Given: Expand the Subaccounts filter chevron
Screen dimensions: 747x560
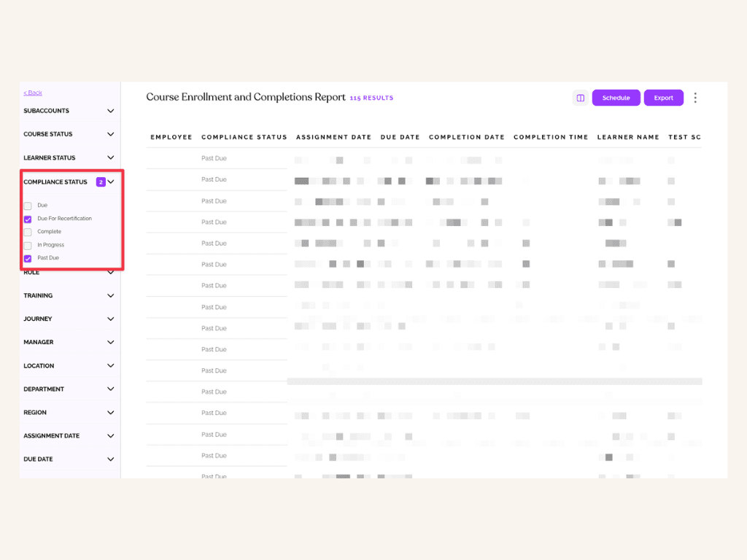Looking at the screenshot, I should tap(111, 111).
